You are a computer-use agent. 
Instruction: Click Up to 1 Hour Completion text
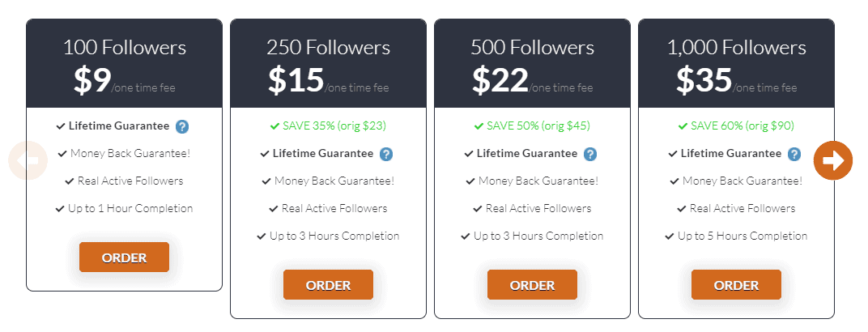click(130, 209)
